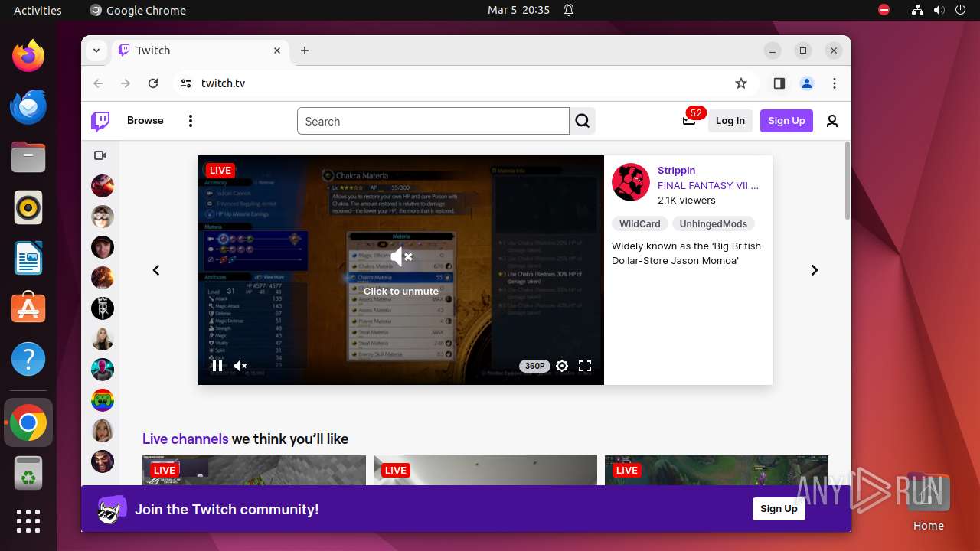Click the user profile icon next to Sign Up
This screenshot has width=980, height=551.
point(832,121)
